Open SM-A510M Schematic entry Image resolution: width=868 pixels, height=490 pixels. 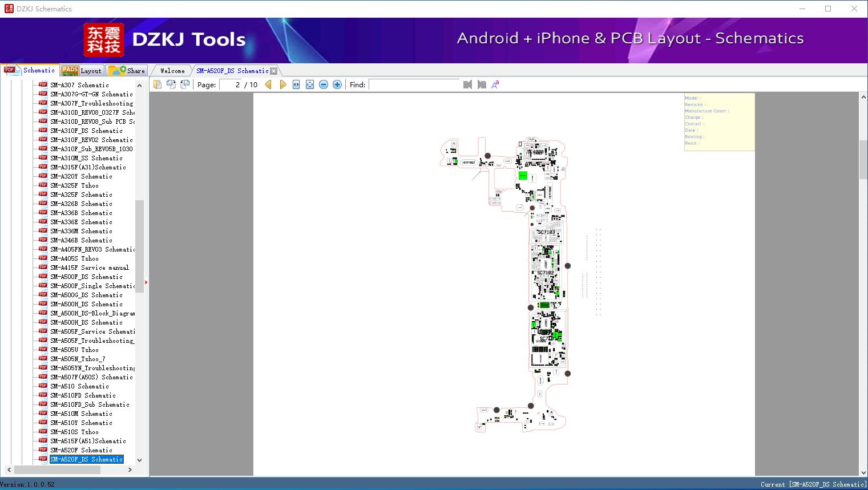coord(81,414)
